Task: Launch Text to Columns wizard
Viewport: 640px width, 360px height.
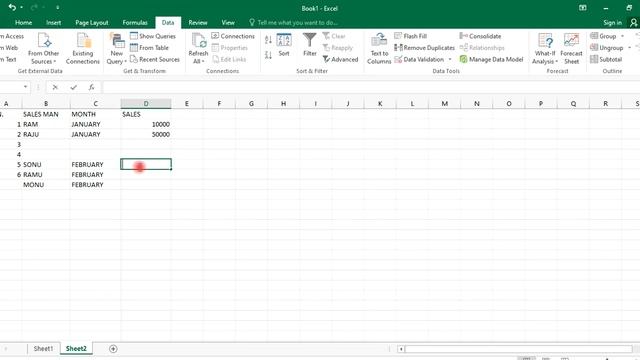Action: click(379, 49)
